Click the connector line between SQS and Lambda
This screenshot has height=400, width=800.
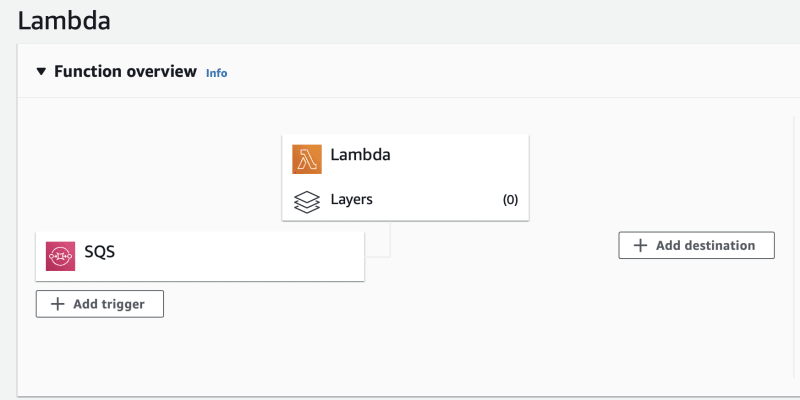(x=390, y=239)
